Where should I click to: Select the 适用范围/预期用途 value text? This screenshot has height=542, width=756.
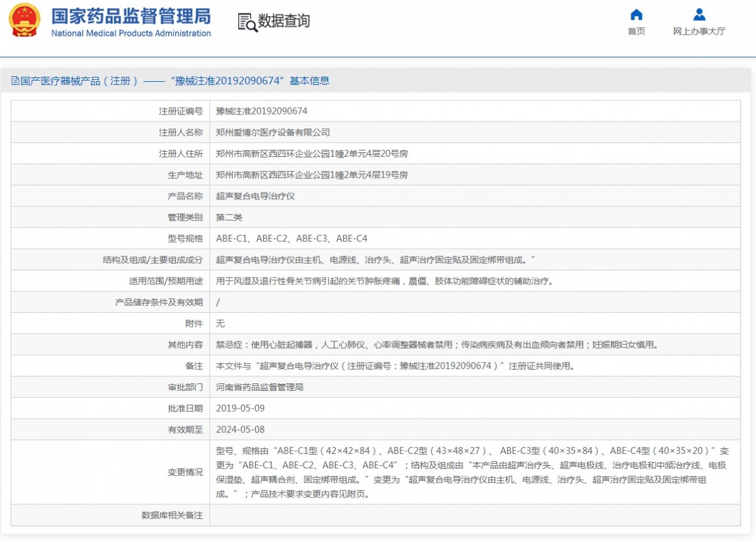click(x=384, y=281)
